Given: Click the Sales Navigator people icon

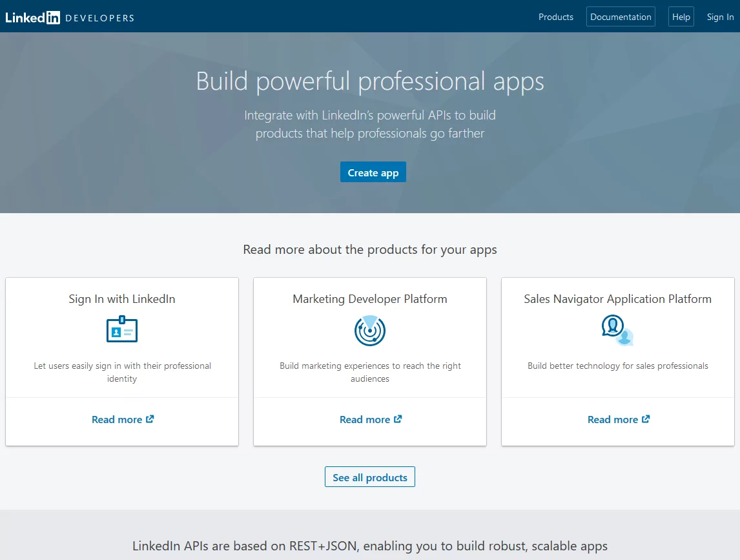Looking at the screenshot, I should tap(617, 330).
